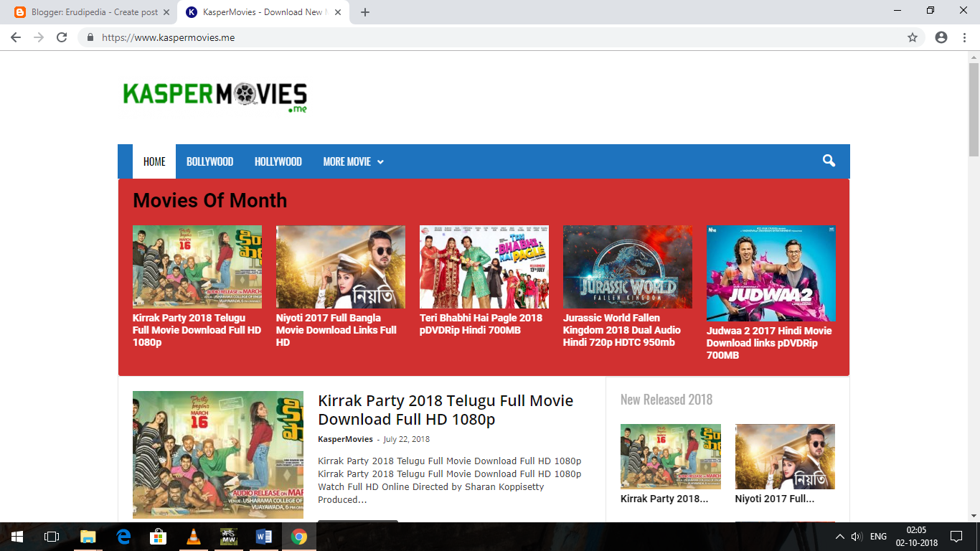Open the volume control in tray
The width and height of the screenshot is (980, 551).
pyautogui.click(x=857, y=537)
